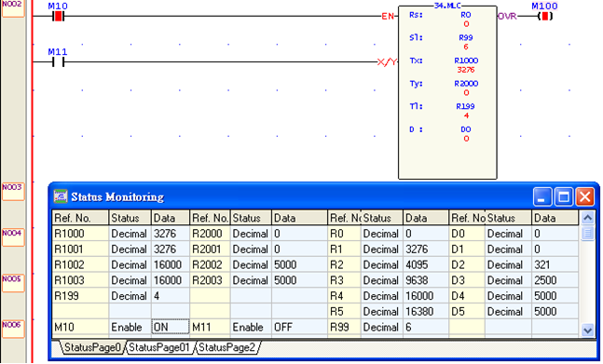Select the R1 data value 3276
Viewport: 603px width, 364px height.
426,249
